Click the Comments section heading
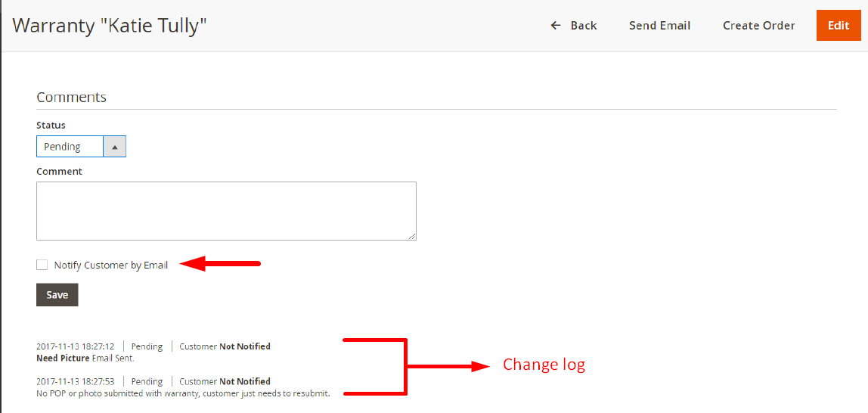Screen dimensions: 868x413 71,97
